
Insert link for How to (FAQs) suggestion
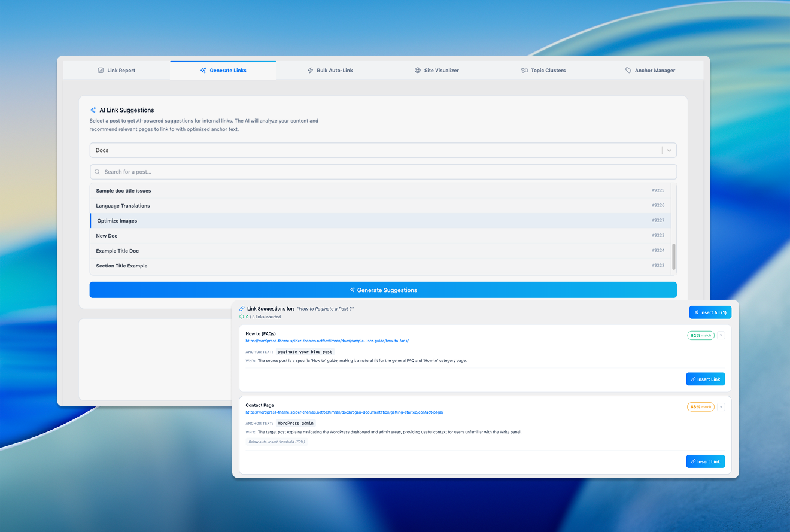[x=705, y=379]
